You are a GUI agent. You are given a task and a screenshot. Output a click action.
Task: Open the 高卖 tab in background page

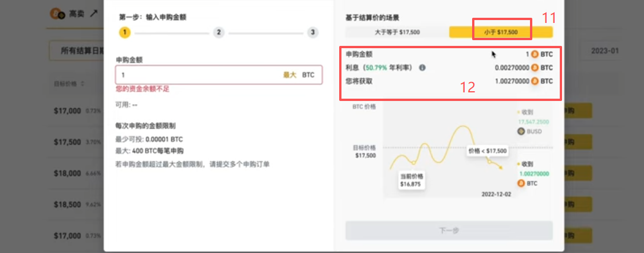(74, 14)
